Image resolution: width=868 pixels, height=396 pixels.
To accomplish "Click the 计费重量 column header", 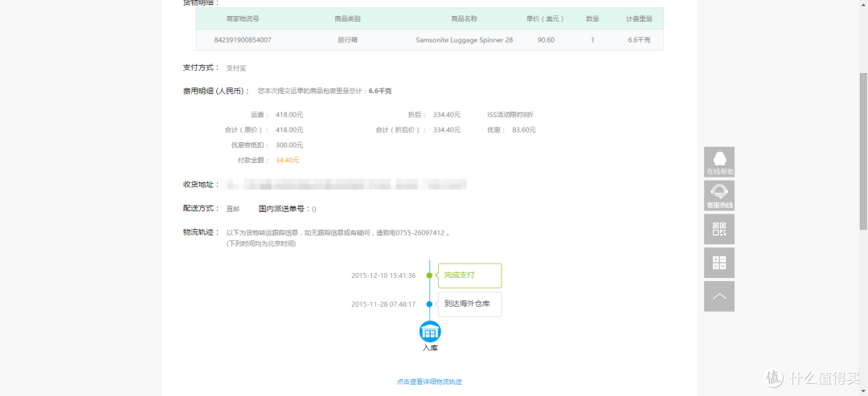I will [x=640, y=18].
